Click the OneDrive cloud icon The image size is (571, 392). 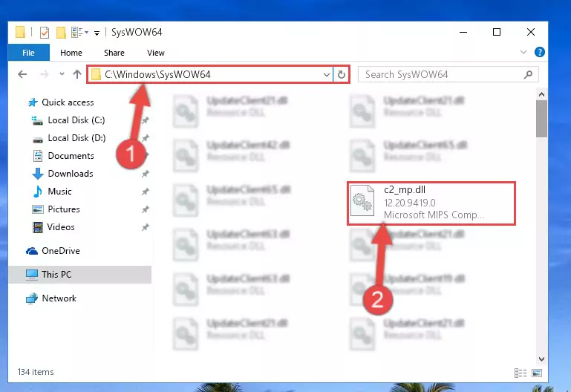[x=32, y=251]
